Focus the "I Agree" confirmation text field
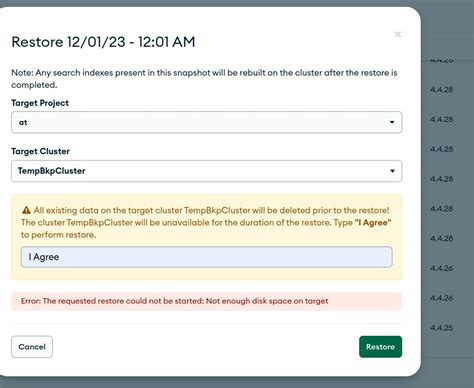This screenshot has width=474, height=388. tap(206, 257)
